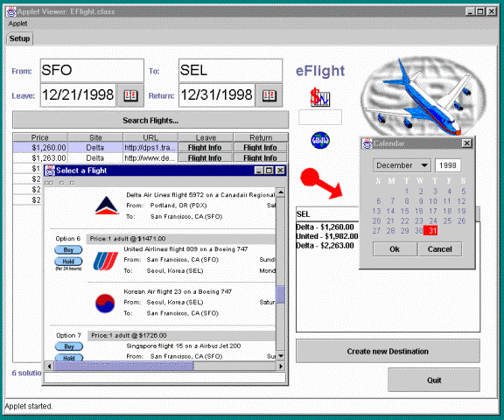Click Ok in the Calendar dialog
Screen dimensions: 504x420
pyautogui.click(x=395, y=249)
